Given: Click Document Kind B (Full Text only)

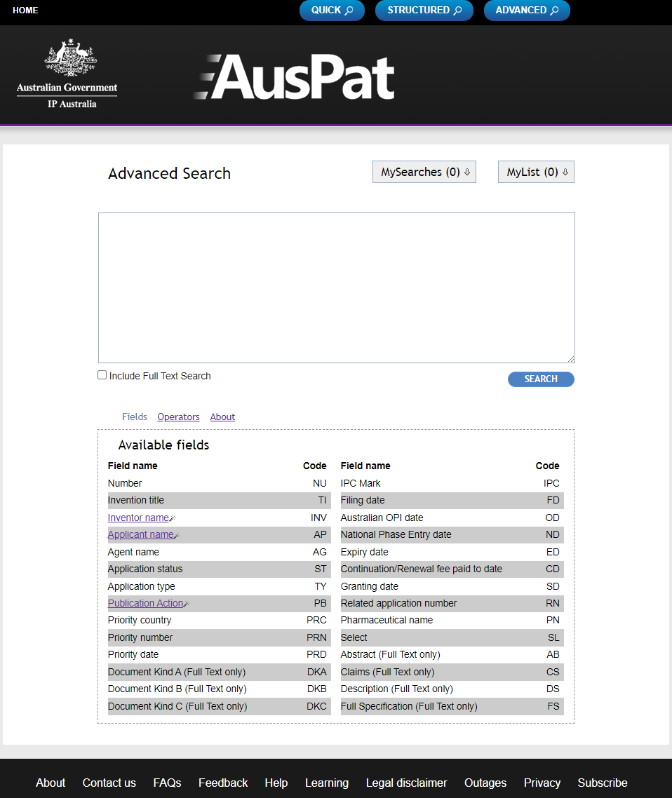Looking at the screenshot, I should point(177,689).
